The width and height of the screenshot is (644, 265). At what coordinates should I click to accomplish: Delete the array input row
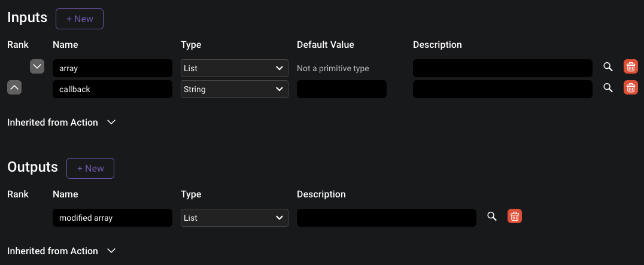click(630, 67)
